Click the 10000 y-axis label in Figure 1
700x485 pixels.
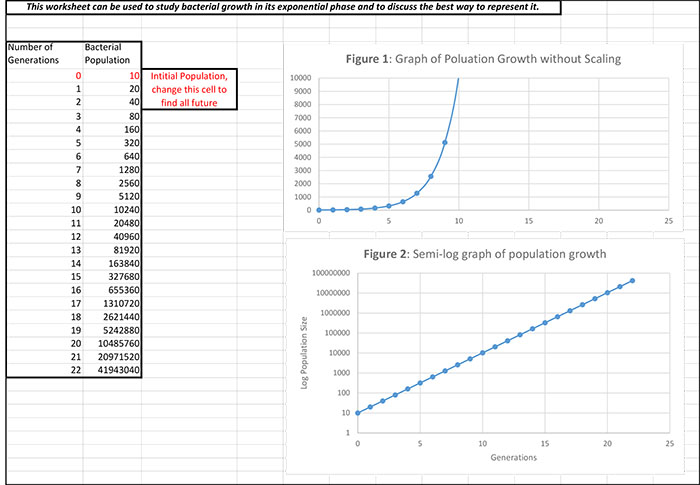pyautogui.click(x=300, y=78)
